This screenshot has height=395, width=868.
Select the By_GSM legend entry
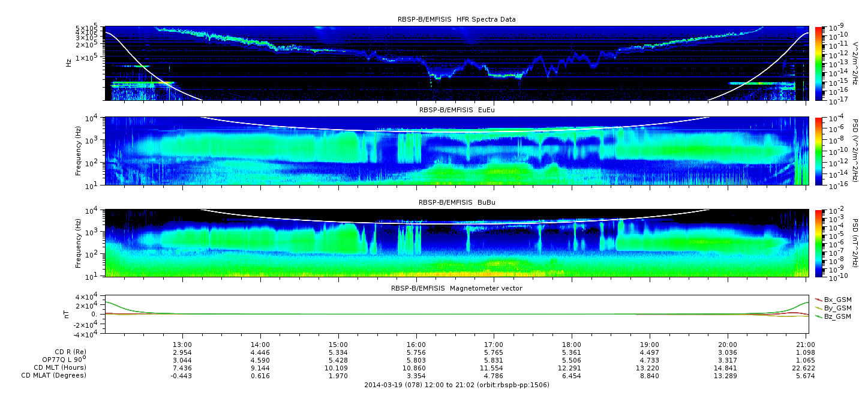pos(837,308)
